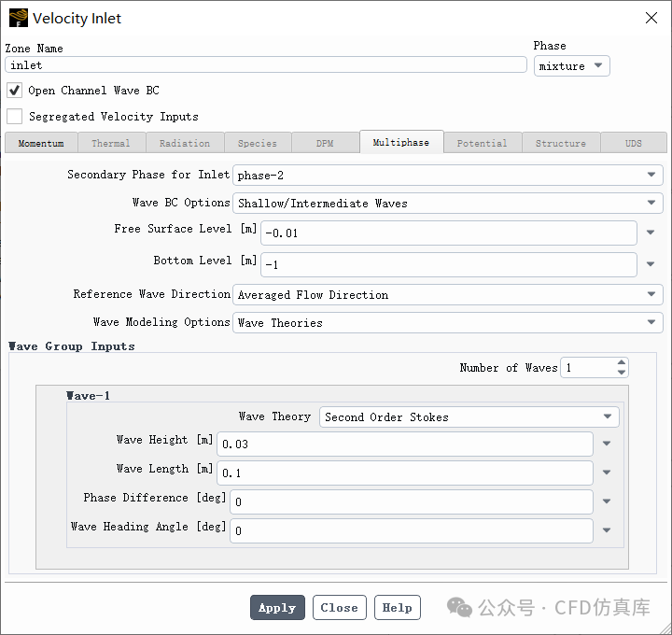
Task: Open Wave Length options arrow
Action: tap(607, 473)
